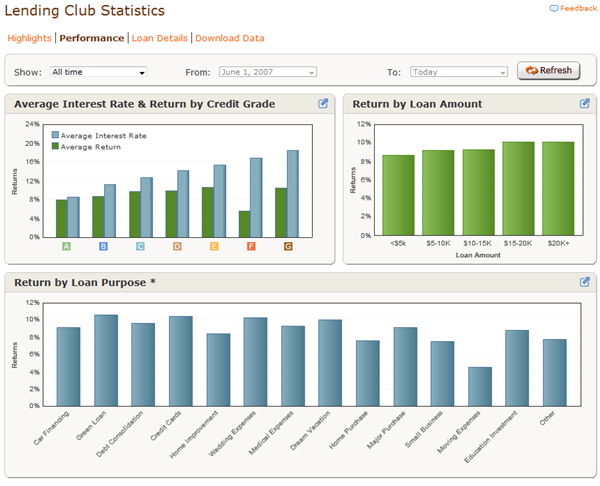Click the Moving Expenses return bar
600x486 pixels.
tap(480, 387)
